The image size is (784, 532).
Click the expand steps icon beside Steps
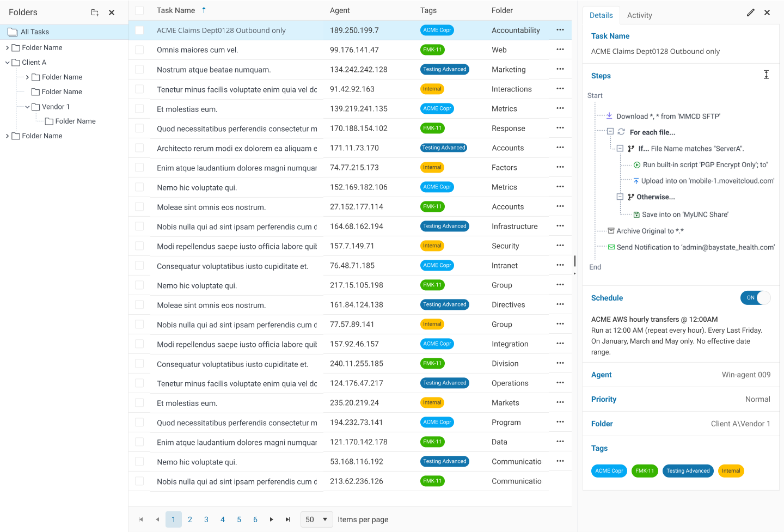coord(766,75)
